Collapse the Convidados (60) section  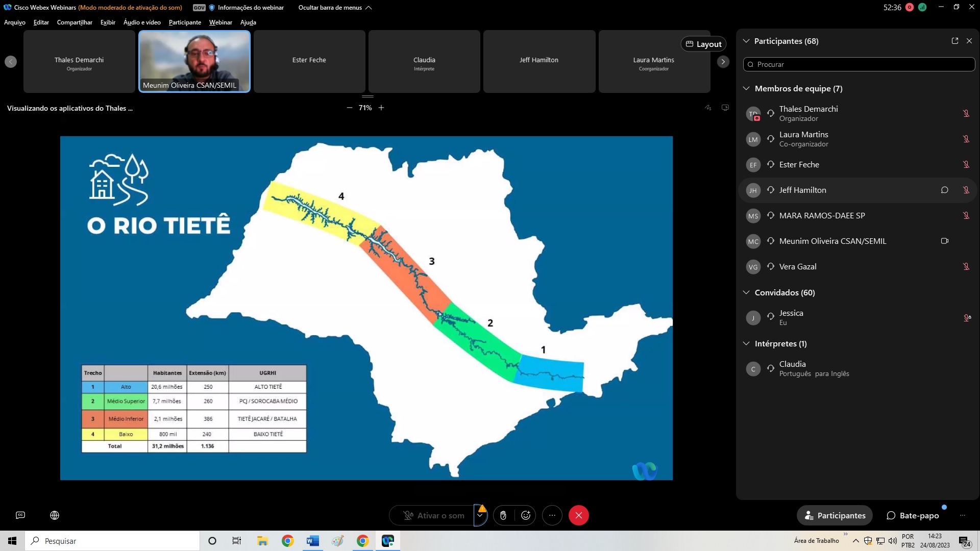coord(746,292)
